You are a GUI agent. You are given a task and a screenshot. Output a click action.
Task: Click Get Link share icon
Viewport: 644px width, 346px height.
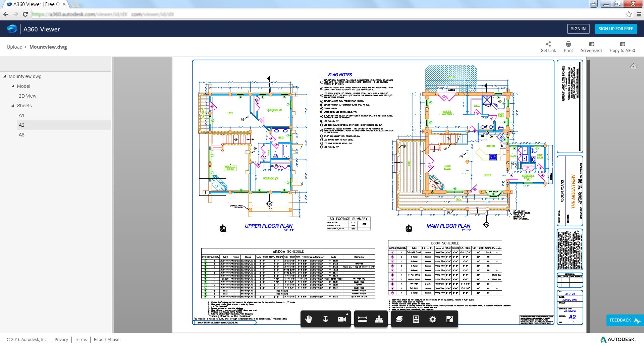pos(548,47)
